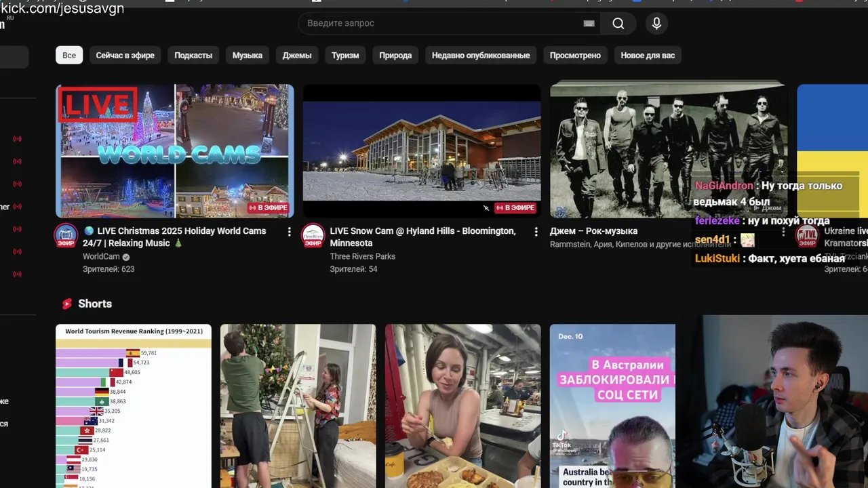Click LukiStuki's chat message
This screenshot has height=488, width=868.
[770, 258]
